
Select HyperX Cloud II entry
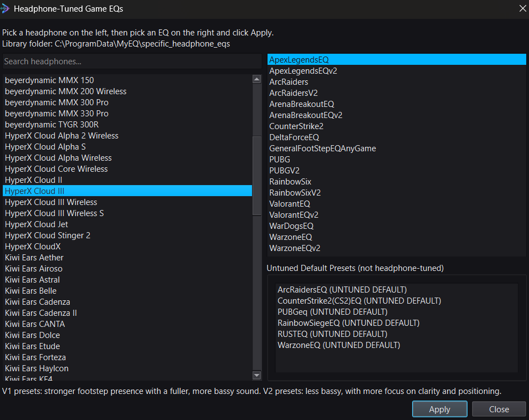click(x=127, y=180)
